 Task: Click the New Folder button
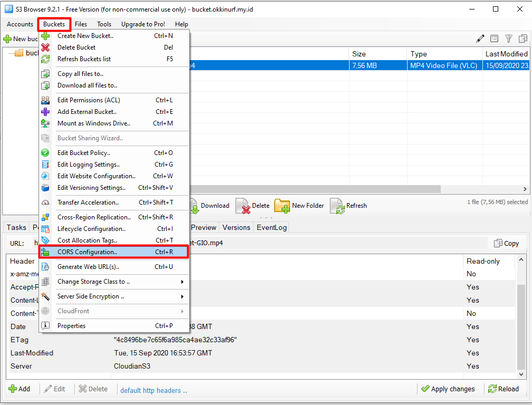click(x=299, y=206)
